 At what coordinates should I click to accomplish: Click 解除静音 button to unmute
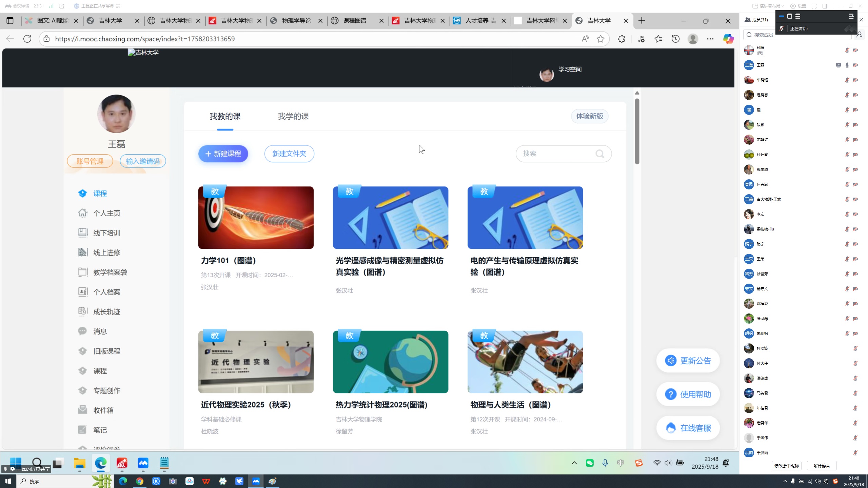[822, 466]
